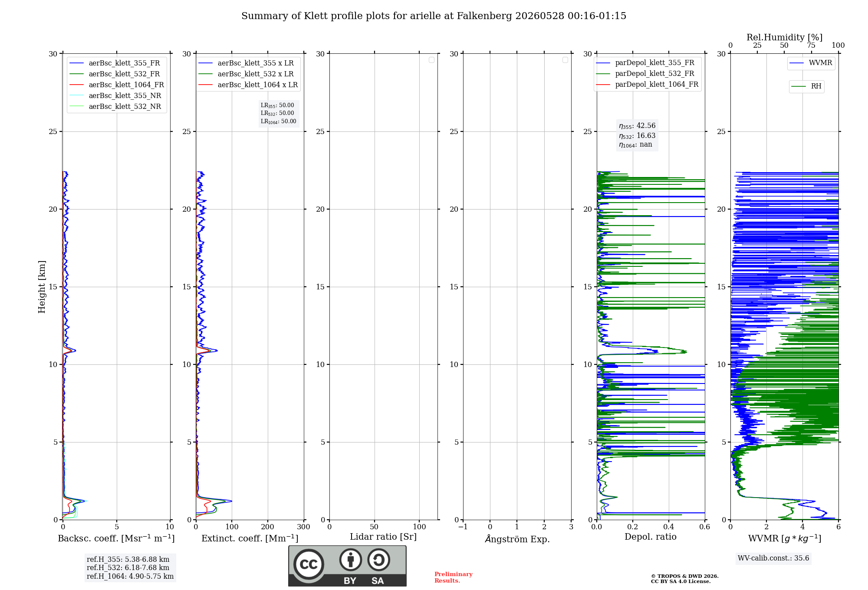Click the RH legend entry
This screenshot has height=590, width=868.
click(x=806, y=86)
